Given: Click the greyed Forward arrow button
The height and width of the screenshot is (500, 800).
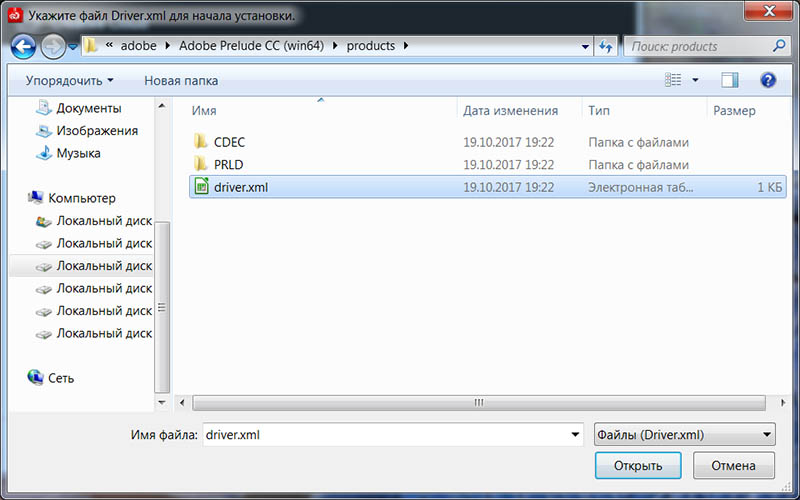Looking at the screenshot, I should (x=53, y=47).
